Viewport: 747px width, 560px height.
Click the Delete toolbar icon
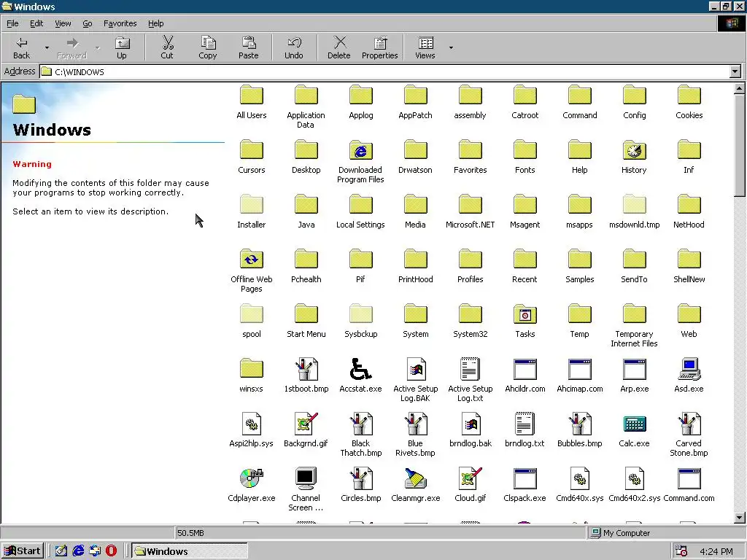click(339, 47)
